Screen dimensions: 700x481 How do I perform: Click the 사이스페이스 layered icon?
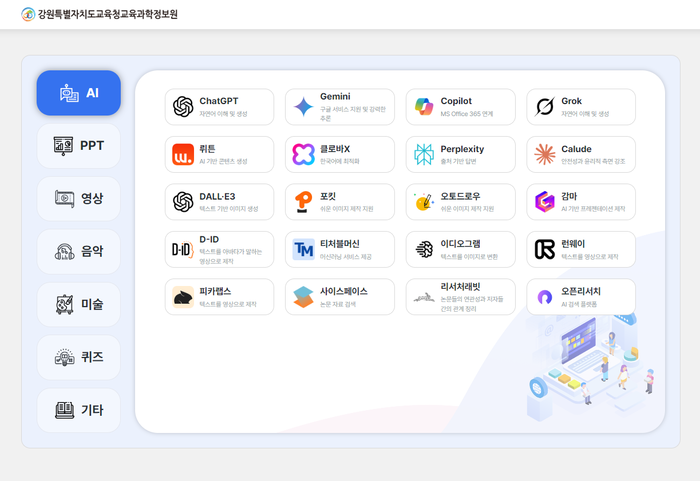click(304, 297)
